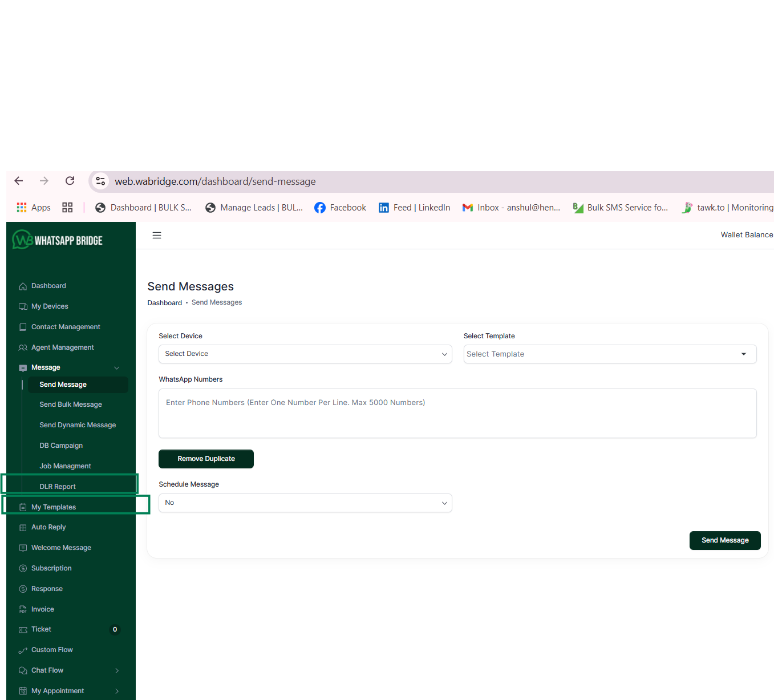Click the Ticket sidebar icon
774x700 pixels.
[23, 630]
